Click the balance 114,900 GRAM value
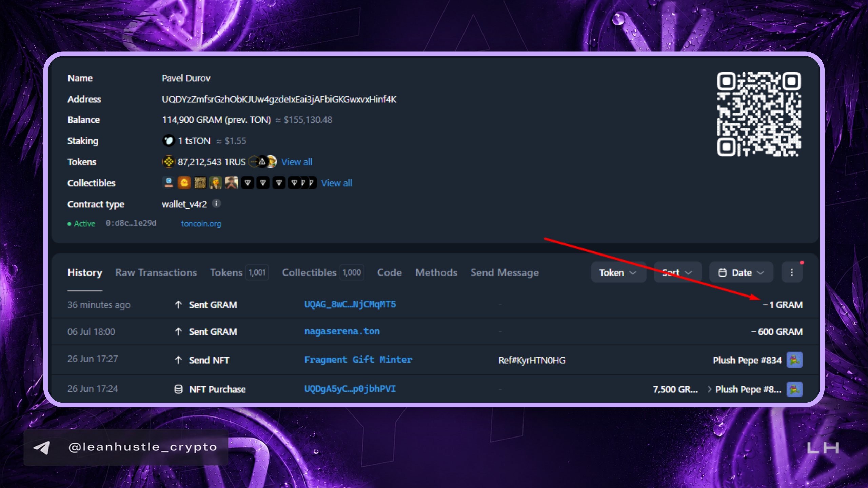The image size is (868, 488). 216,120
